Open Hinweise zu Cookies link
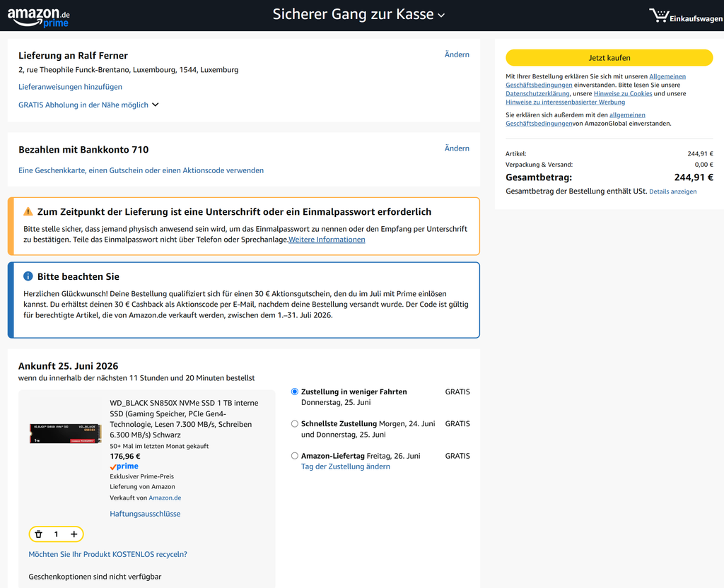Viewport: 724px width, 588px height. (x=623, y=94)
